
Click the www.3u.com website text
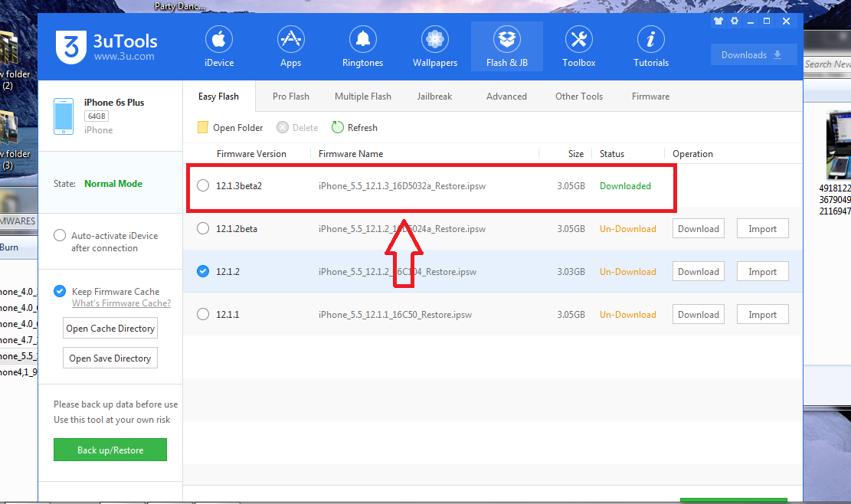[x=124, y=57]
